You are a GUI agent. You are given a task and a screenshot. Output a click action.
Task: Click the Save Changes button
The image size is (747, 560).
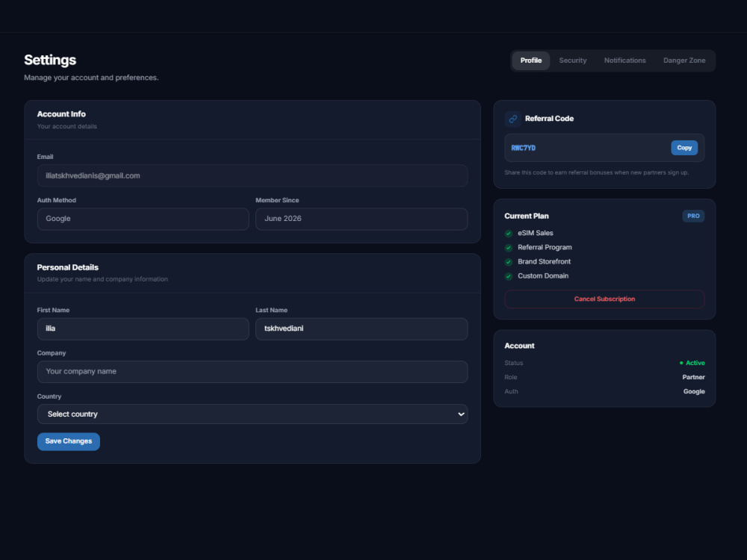[x=69, y=441]
